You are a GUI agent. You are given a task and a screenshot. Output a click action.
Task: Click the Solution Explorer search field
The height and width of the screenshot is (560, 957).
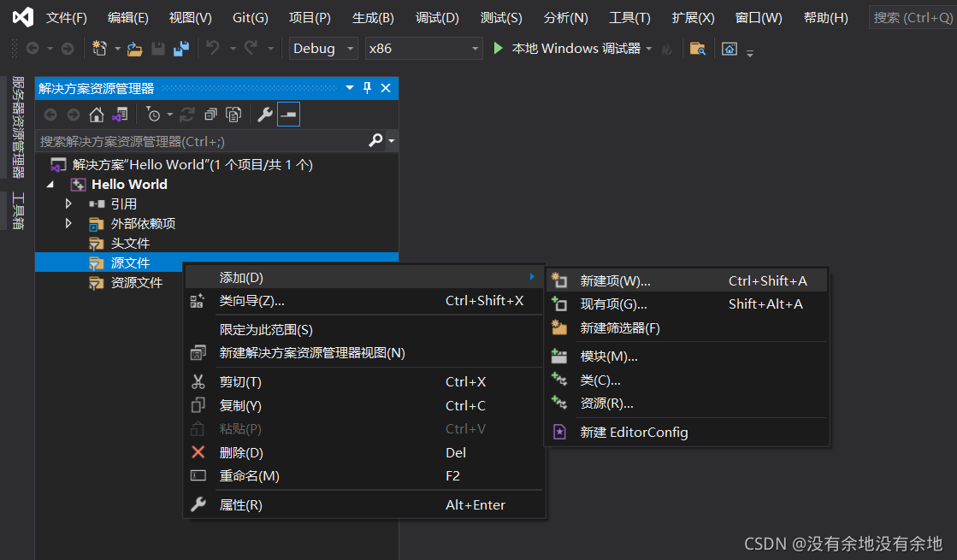[x=202, y=142]
